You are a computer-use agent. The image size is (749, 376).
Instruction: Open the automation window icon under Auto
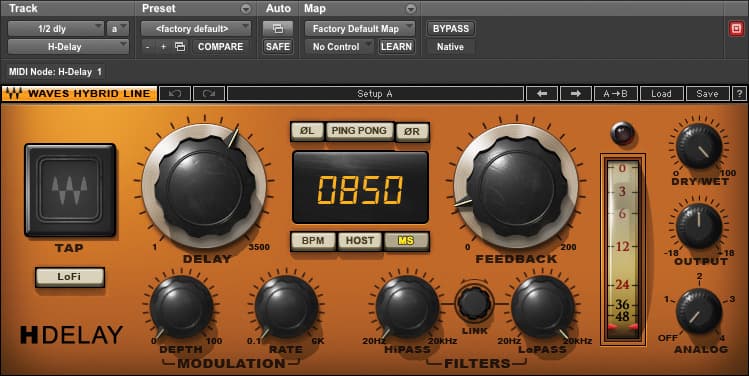[278, 29]
